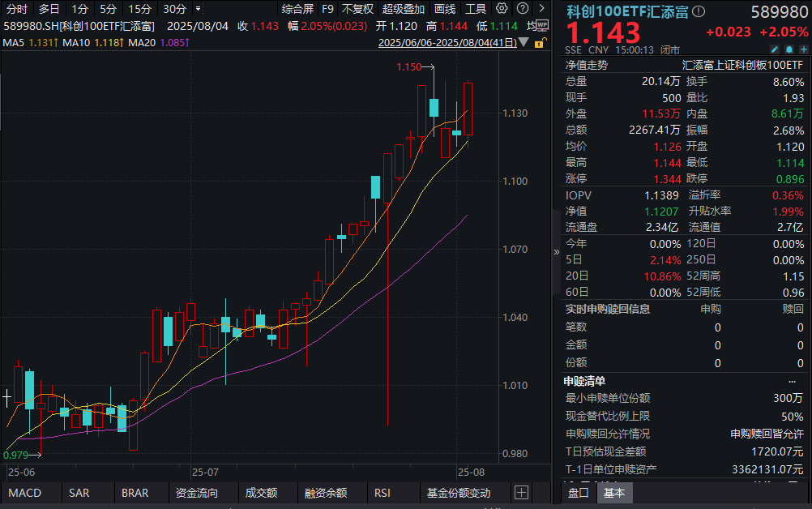812x509 pixels.
Task: Open the interval dropdown arrow after 30分
Action: click(x=198, y=8)
